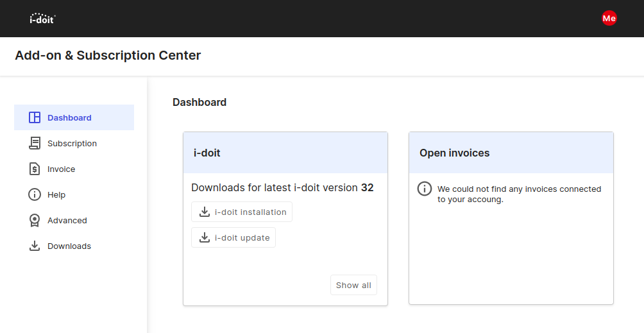Screen dimensions: 644x333
Task: Click the i-doit logo in the header
Action: [x=42, y=19]
